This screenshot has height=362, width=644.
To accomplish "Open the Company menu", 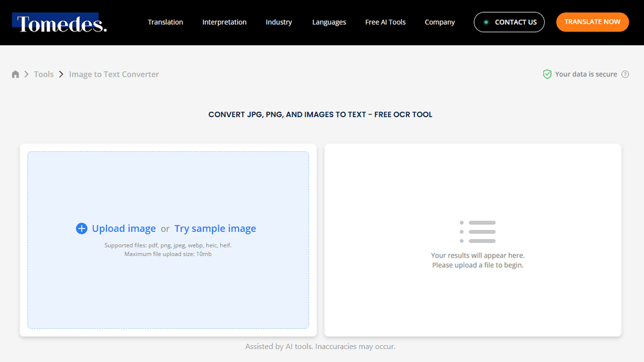I will [440, 22].
